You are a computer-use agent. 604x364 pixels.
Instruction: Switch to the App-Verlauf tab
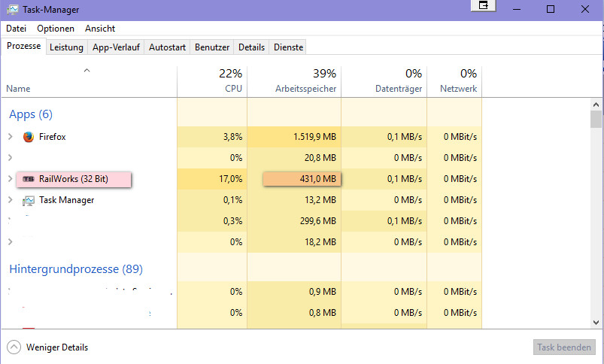[116, 47]
